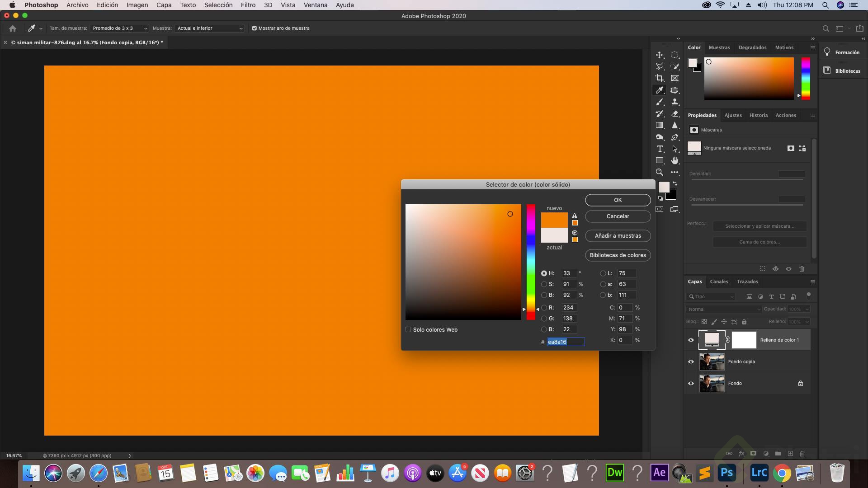
Task: Click the delete layer trash icon
Action: click(802, 453)
